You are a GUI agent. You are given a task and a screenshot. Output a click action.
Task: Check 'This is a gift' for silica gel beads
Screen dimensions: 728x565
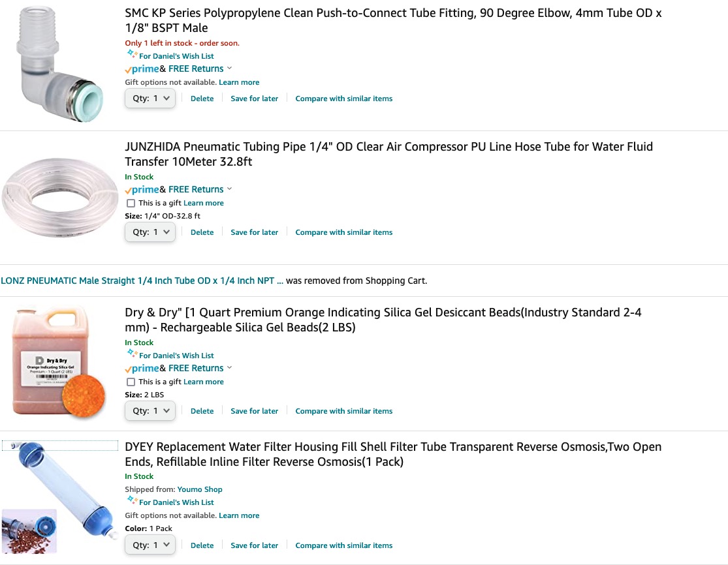131,382
